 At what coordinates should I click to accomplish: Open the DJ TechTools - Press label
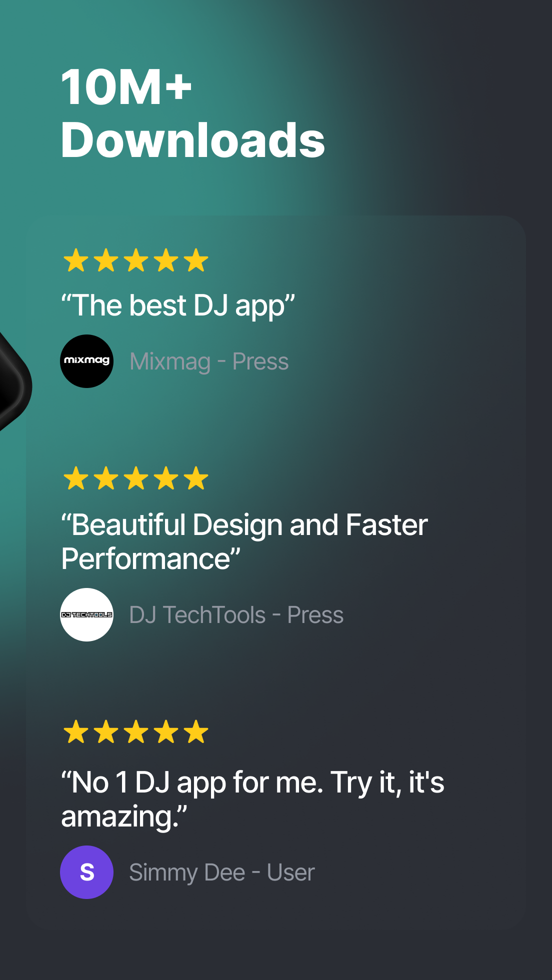pos(236,614)
